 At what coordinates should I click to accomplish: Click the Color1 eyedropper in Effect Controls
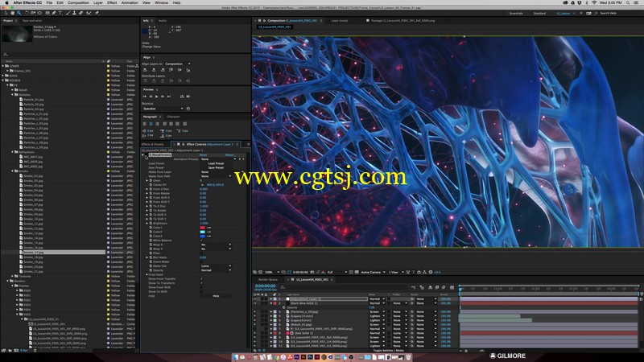208,228
